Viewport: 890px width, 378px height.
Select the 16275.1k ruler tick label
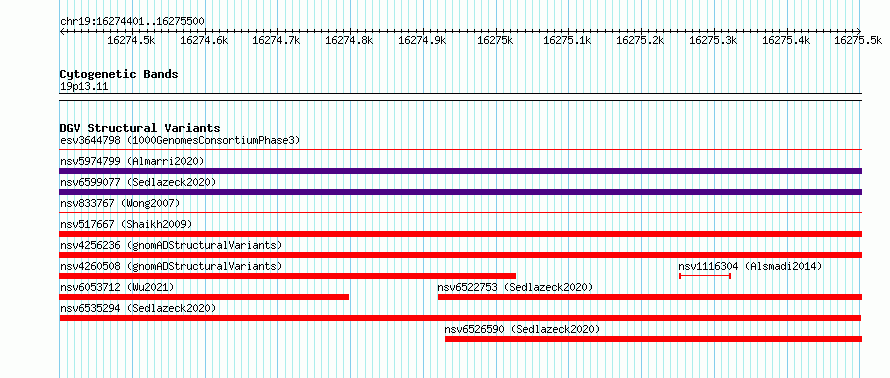pyautogui.click(x=568, y=40)
